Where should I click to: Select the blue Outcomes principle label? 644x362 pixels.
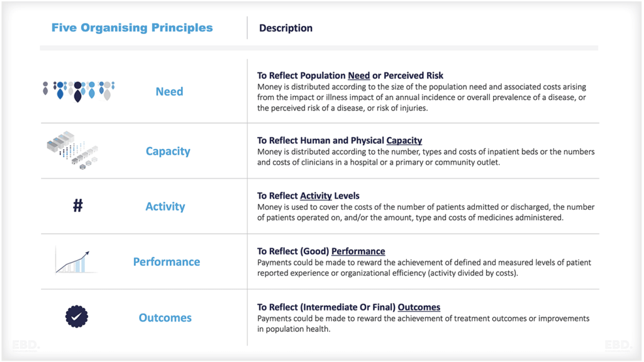click(x=165, y=317)
